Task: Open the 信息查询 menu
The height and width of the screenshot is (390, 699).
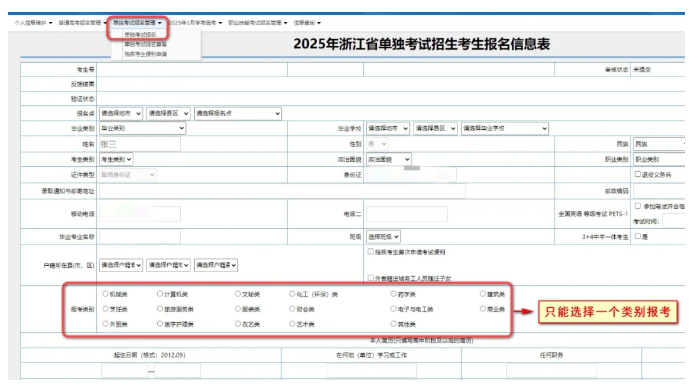Action: (x=307, y=23)
